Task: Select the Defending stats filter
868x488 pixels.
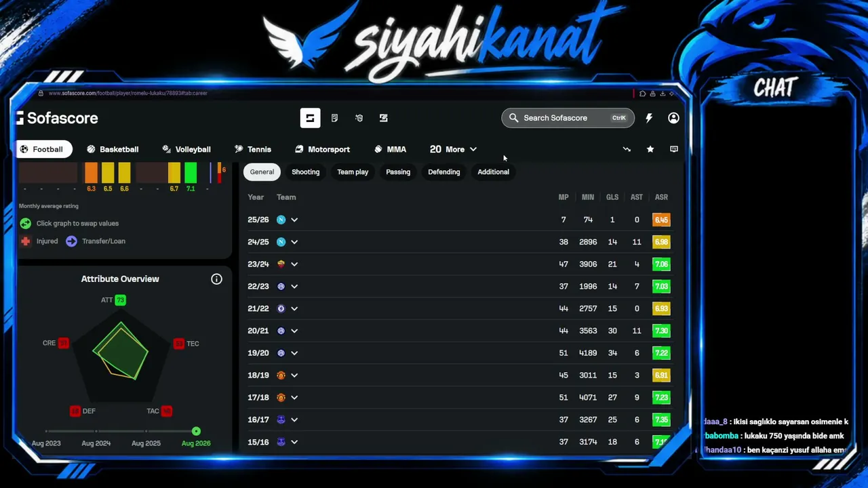Action: [x=444, y=172]
